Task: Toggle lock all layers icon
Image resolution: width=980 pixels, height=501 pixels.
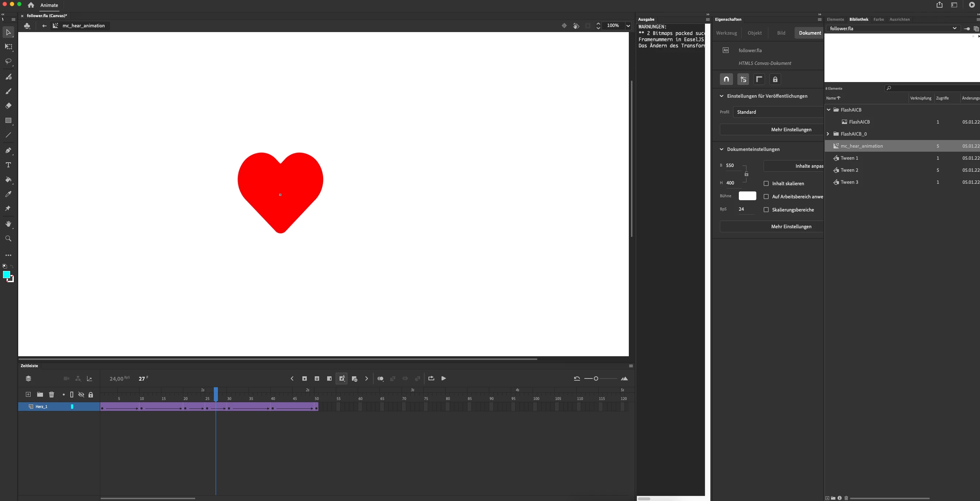Action: coord(91,395)
